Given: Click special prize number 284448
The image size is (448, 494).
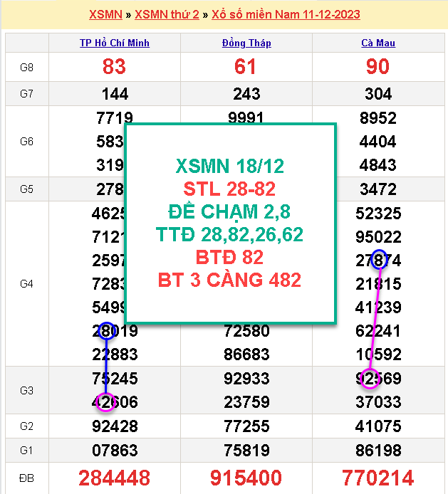Looking at the screenshot, I should [114, 478].
